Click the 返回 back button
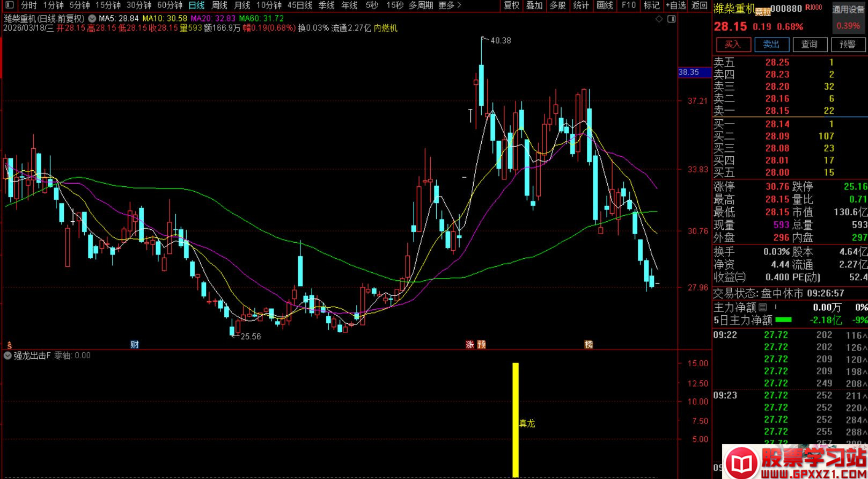Viewport: 868px width, 479px height. [699, 5]
